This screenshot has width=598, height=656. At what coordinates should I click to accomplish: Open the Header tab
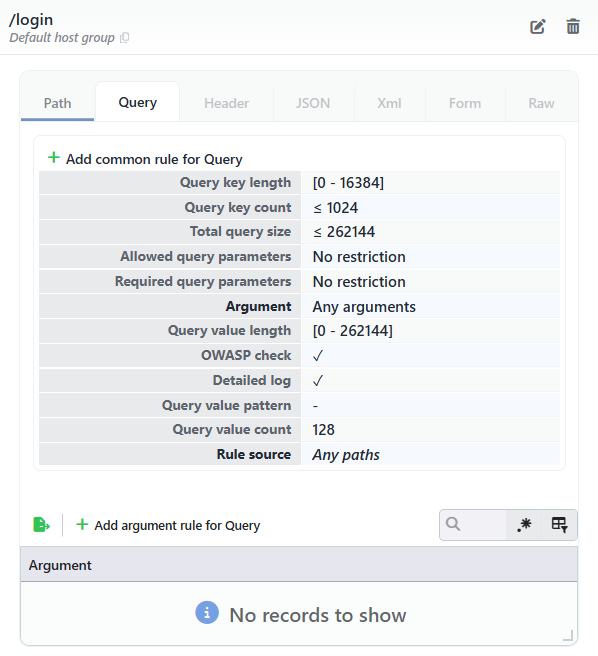[x=226, y=103]
